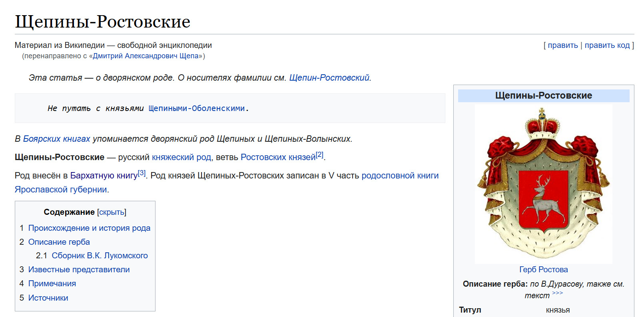Open the 'Герб Ростова' caption link
Image resolution: width=644 pixels, height=317 pixels.
pyautogui.click(x=543, y=269)
